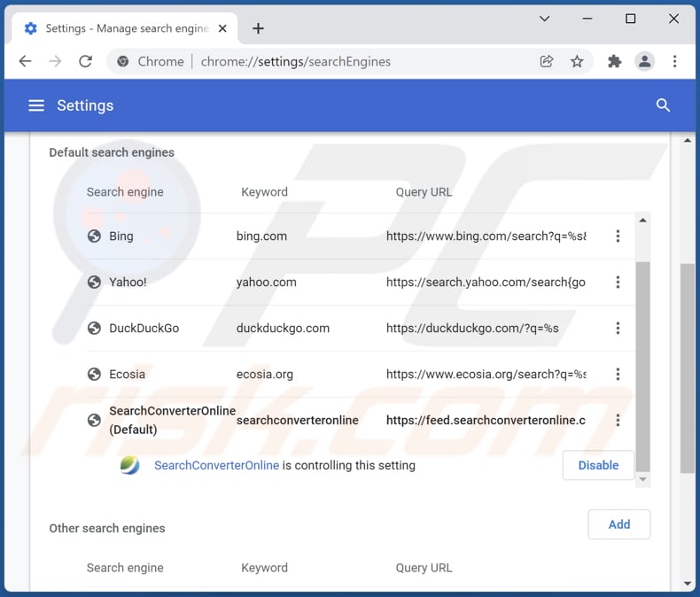Click the Other search engines heading
This screenshot has height=597, width=700.
coord(107,528)
